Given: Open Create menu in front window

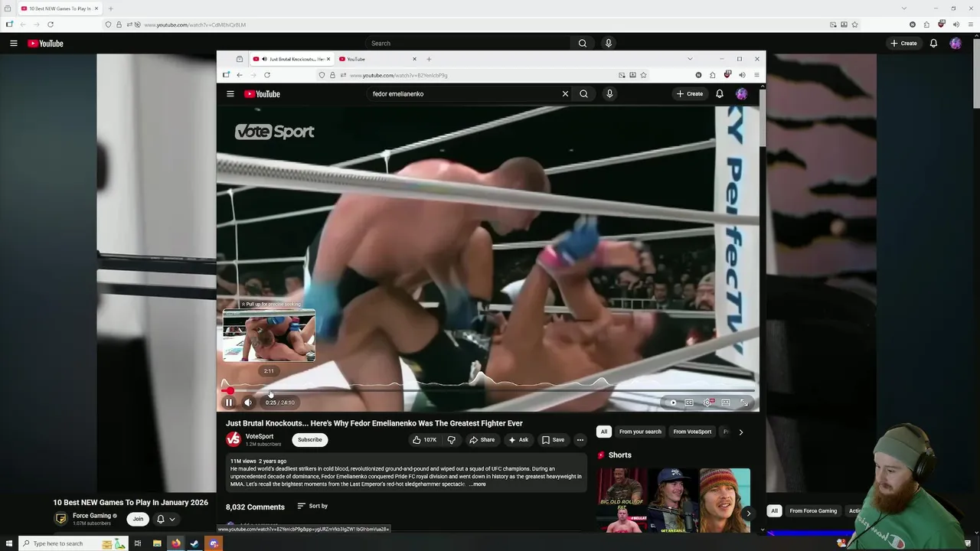Looking at the screenshot, I should 690,94.
